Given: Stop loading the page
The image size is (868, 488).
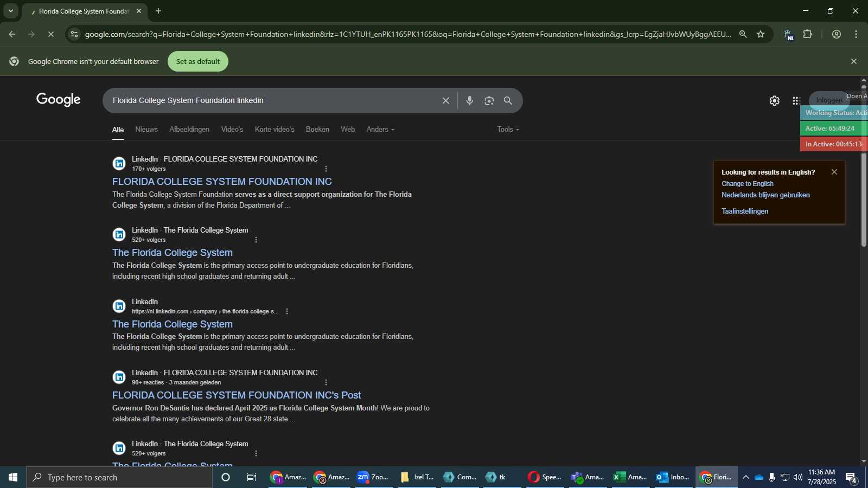Looking at the screenshot, I should tap(50, 34).
